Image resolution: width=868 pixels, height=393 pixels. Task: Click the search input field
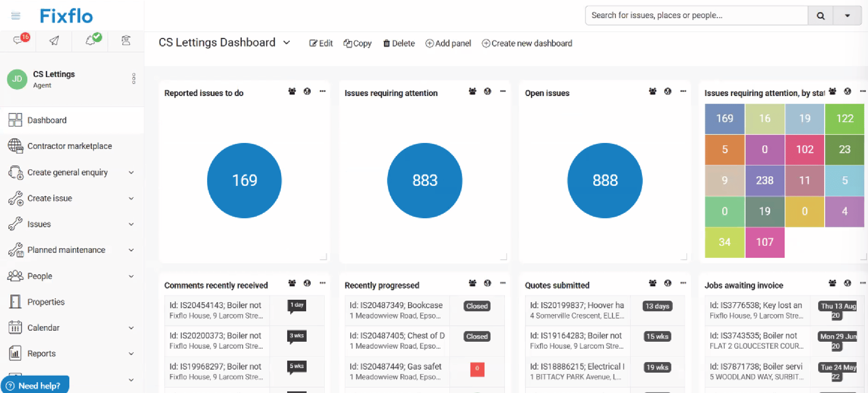(694, 15)
